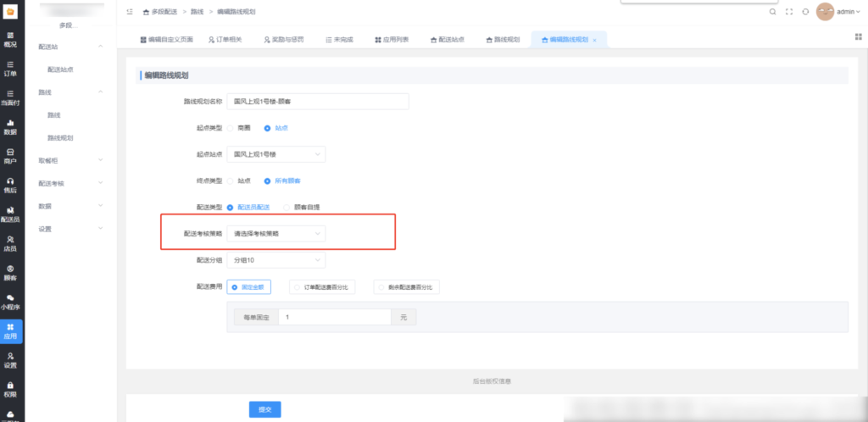The width and height of the screenshot is (868, 422).
Task: Click the blue 提交 submit button
Action: pyautogui.click(x=265, y=409)
